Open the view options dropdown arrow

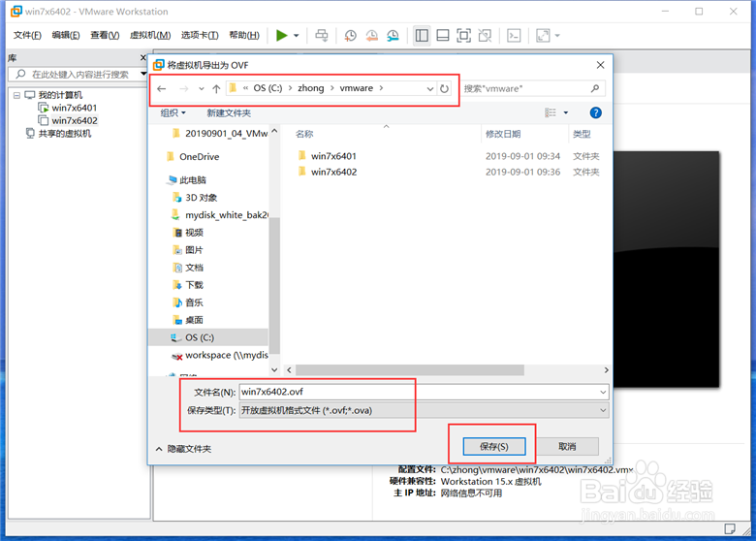(x=566, y=112)
